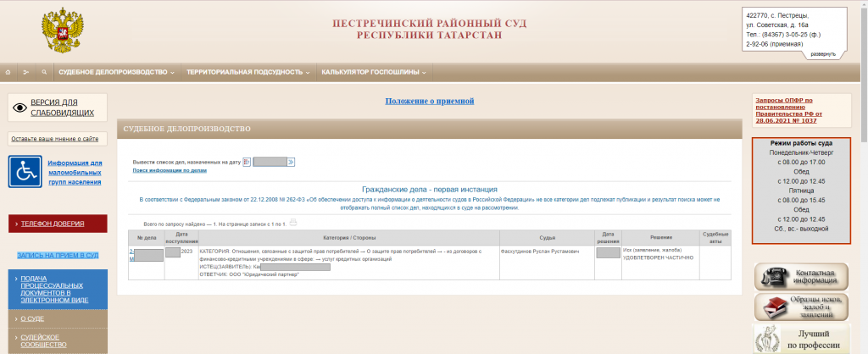Go to the home page icon

8,73
